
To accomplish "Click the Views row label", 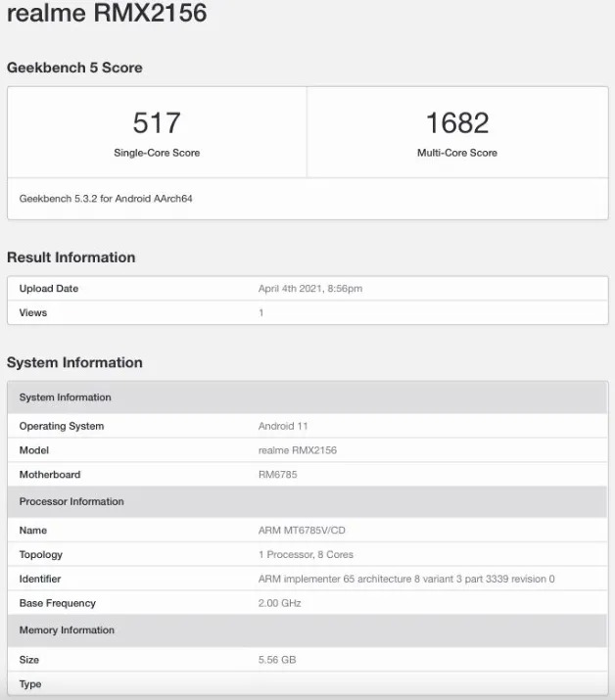I will click(x=33, y=312).
